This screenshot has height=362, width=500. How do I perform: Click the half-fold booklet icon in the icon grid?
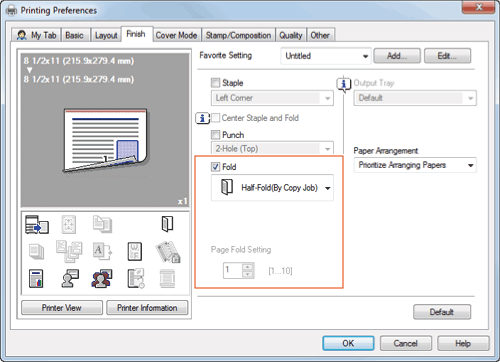[x=167, y=224]
